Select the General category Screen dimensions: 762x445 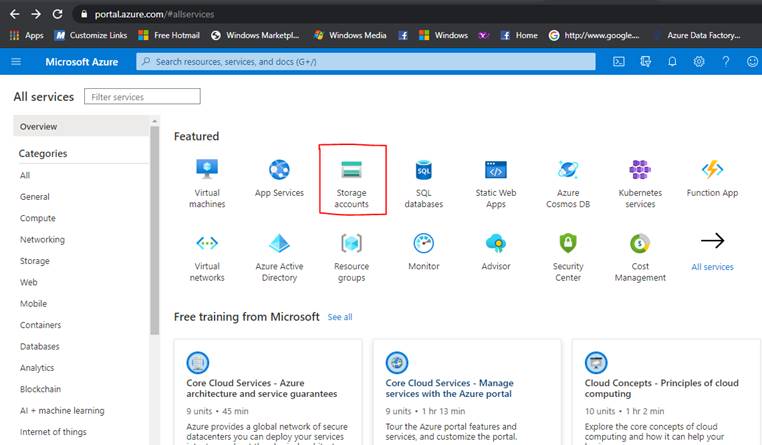pos(35,197)
